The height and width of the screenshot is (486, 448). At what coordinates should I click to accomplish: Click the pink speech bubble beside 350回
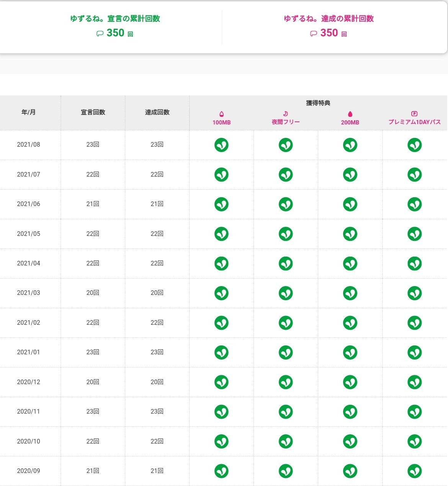(x=314, y=34)
